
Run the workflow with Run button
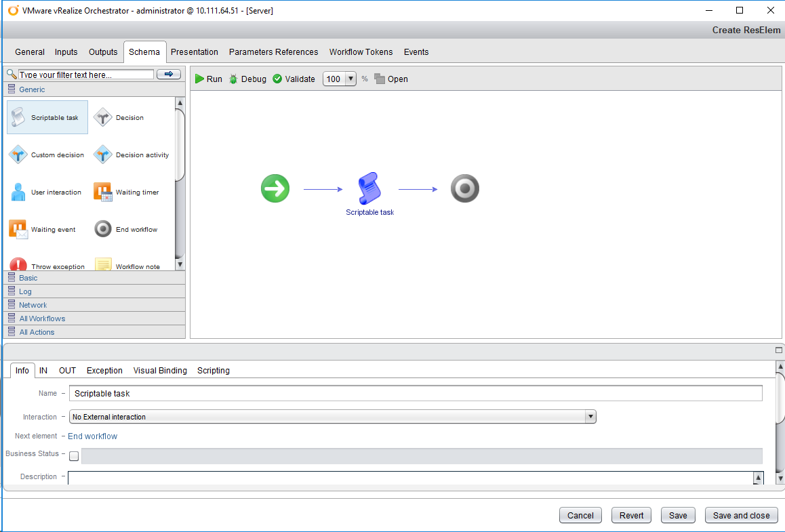(x=209, y=79)
